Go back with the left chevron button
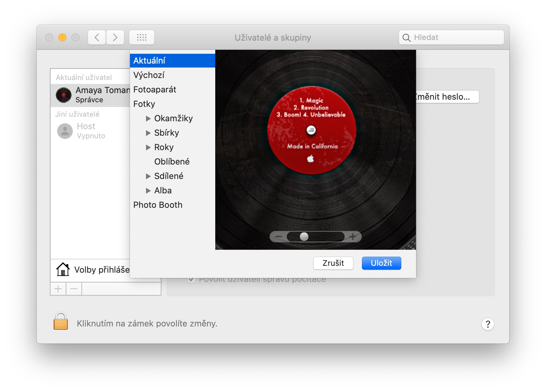Screen dimensions: 546x392 pos(97,37)
